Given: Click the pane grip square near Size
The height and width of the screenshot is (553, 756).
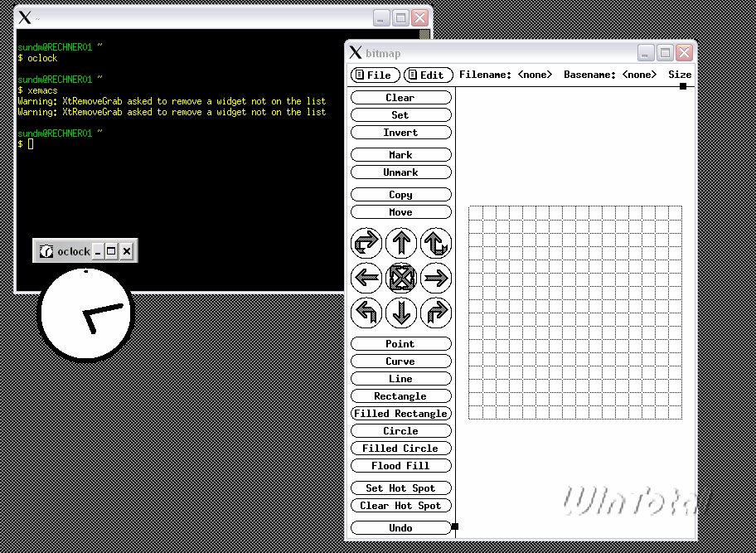Looking at the screenshot, I should [683, 86].
